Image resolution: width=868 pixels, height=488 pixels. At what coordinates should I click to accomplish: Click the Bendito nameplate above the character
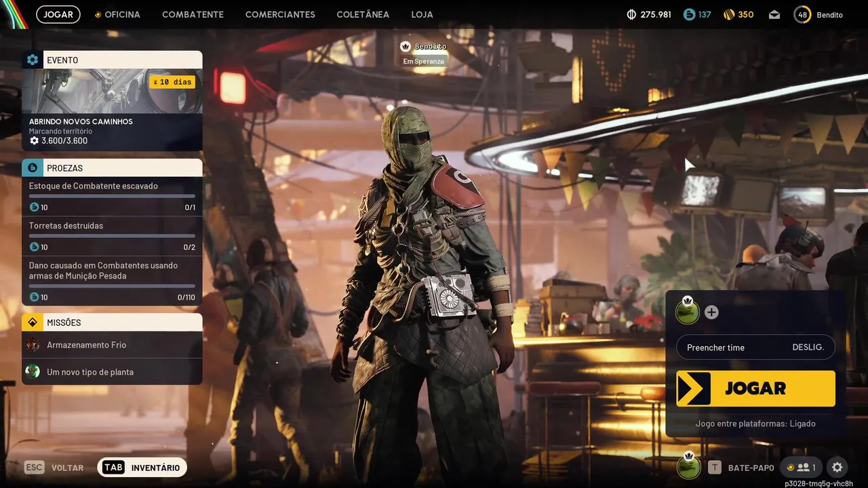pyautogui.click(x=425, y=46)
